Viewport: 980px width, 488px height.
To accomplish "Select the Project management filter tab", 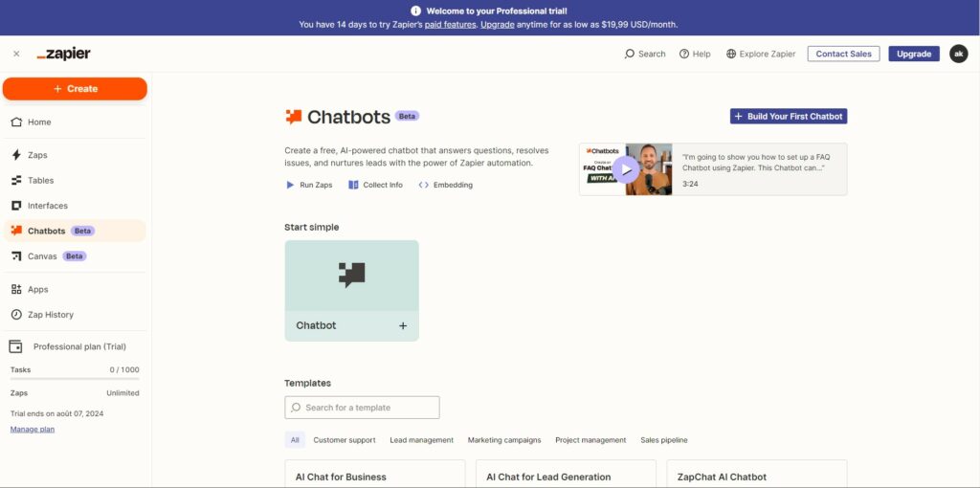I will tap(590, 440).
